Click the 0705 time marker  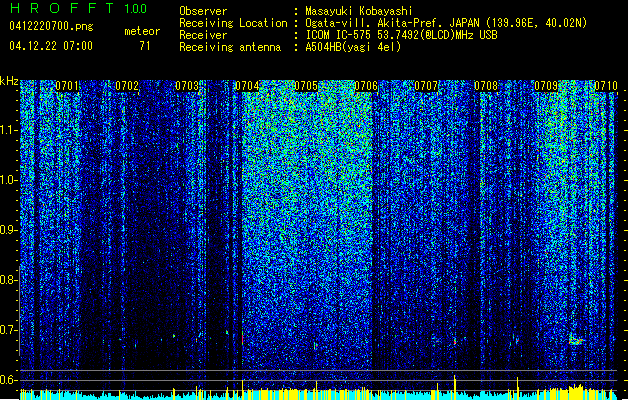(306, 86)
